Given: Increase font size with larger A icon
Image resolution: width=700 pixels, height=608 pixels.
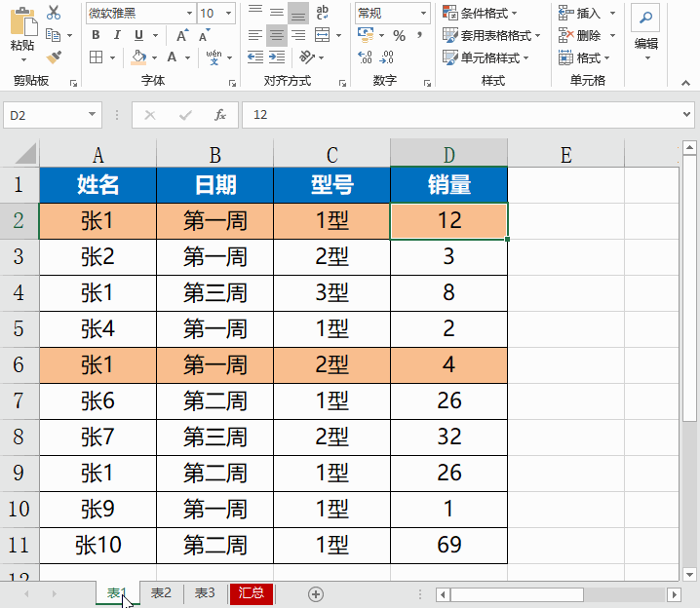Looking at the screenshot, I should click(x=182, y=35).
